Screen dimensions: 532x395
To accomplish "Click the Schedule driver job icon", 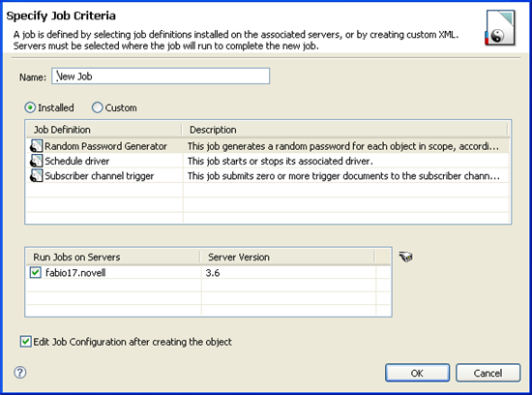I will point(37,161).
